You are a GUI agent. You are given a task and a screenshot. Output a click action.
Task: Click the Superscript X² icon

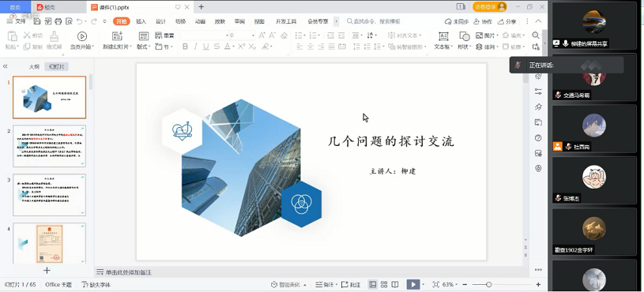pyautogui.click(x=242, y=47)
